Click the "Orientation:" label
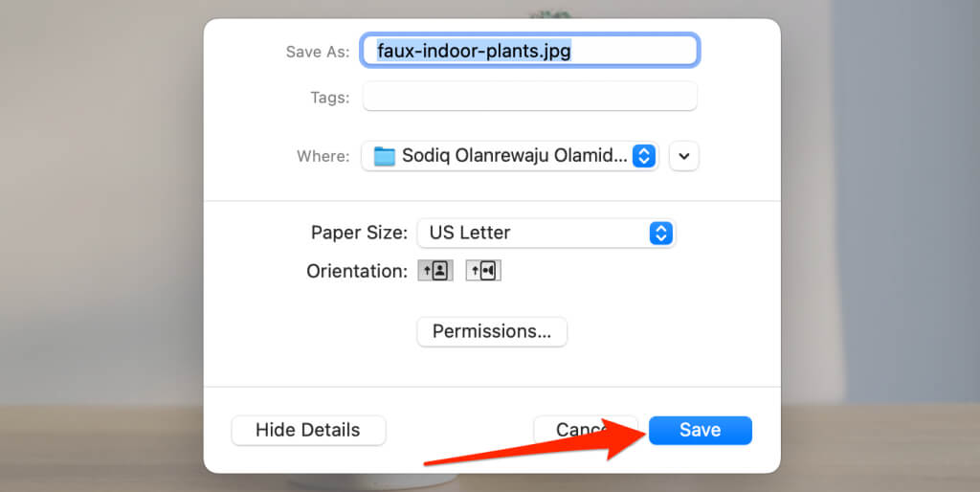This screenshot has height=492, width=980. coord(357,271)
